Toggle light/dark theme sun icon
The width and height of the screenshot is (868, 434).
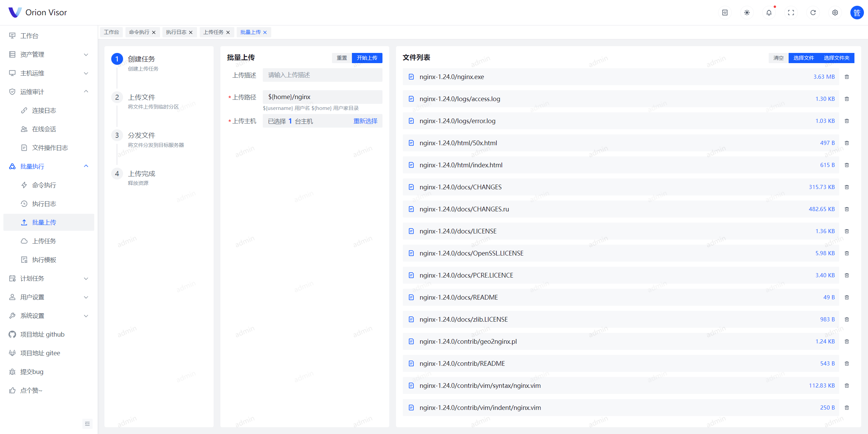pyautogui.click(x=747, y=13)
